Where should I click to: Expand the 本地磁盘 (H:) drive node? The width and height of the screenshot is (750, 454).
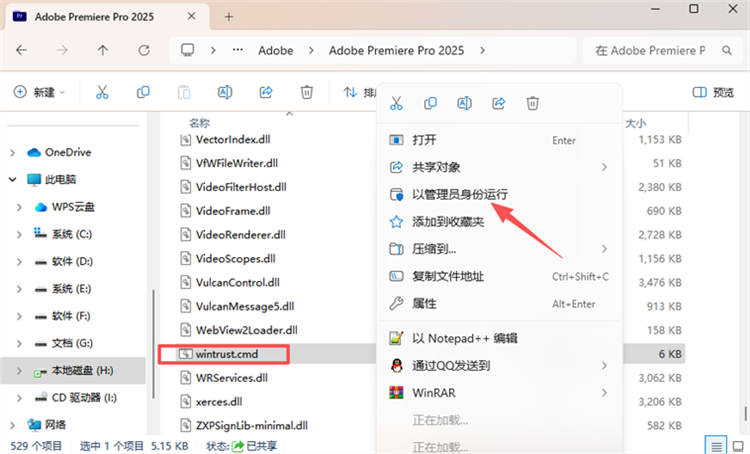click(19, 371)
